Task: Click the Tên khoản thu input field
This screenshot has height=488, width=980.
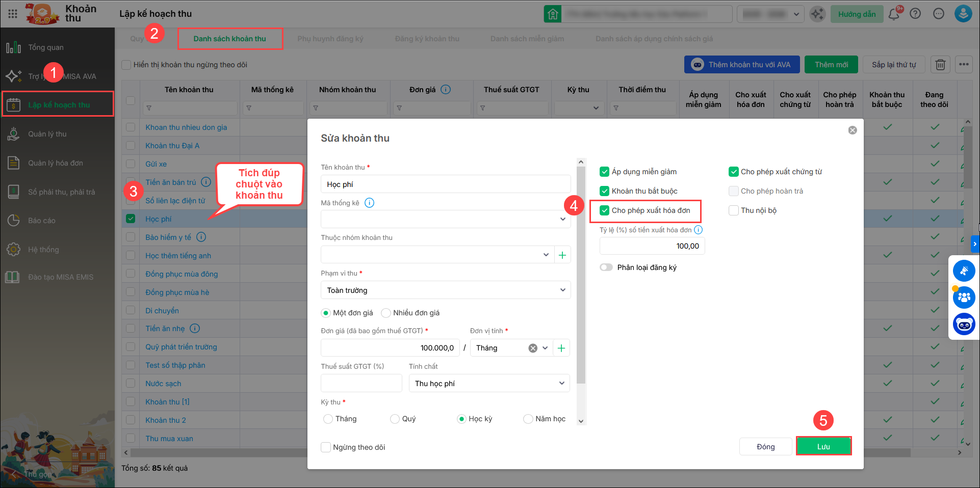Action: pyautogui.click(x=445, y=184)
